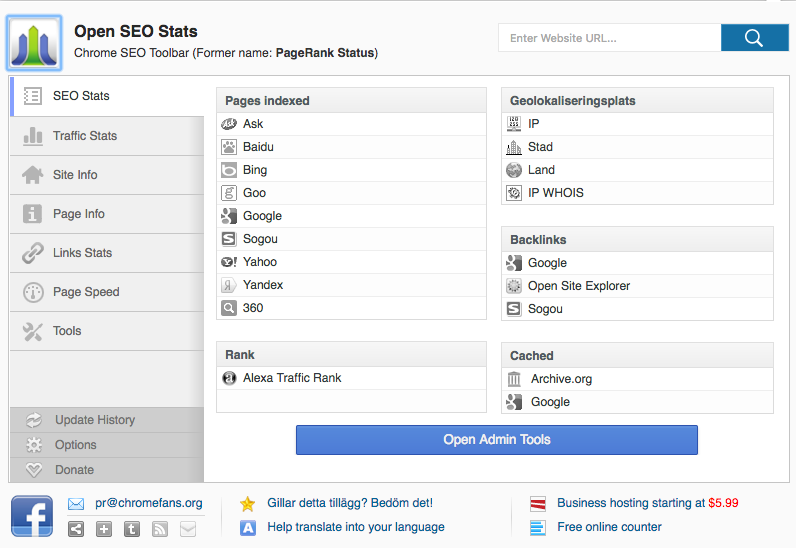796x548 pixels.
Task: Click the Facebook icon in footer
Action: point(32,516)
